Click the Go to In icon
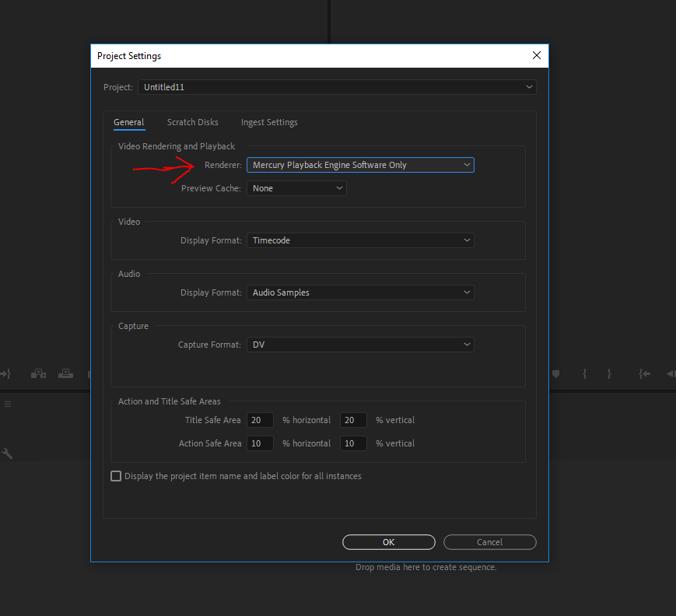The image size is (676, 616). 644,374
